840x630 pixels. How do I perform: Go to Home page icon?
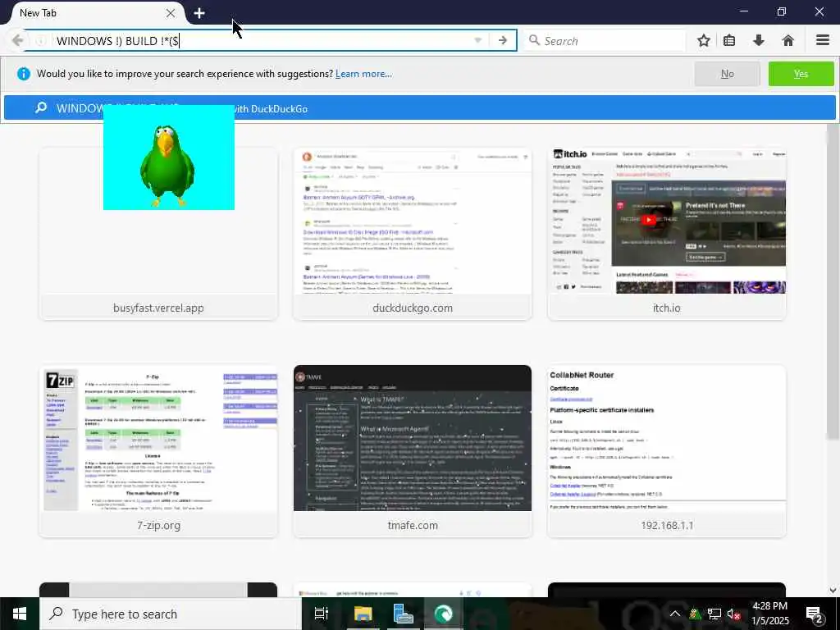click(x=788, y=40)
